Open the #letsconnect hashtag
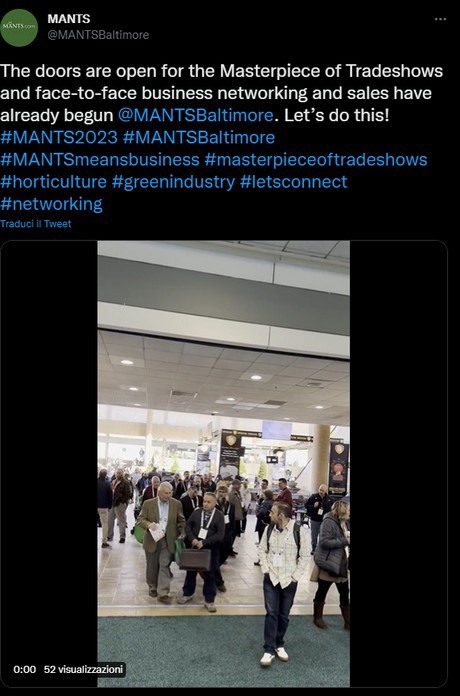This screenshot has width=460, height=696. pos(293,182)
